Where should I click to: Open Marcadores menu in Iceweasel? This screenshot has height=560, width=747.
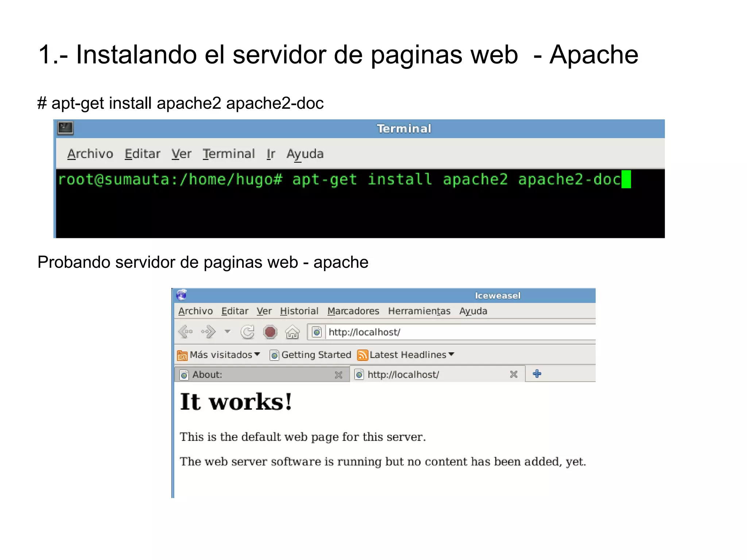pos(353,311)
